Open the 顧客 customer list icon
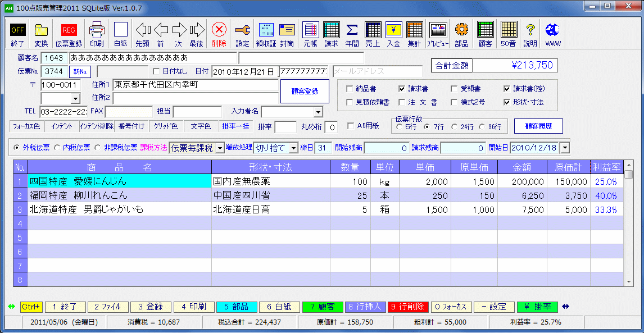Screen dimensions: 644x333 click(x=486, y=34)
